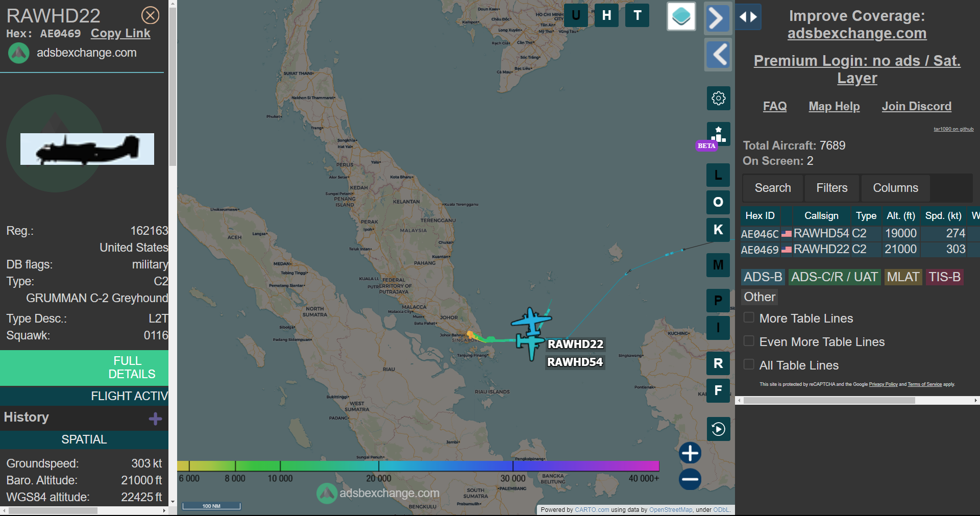Image resolution: width=980 pixels, height=516 pixels.
Task: Toggle the L labels button
Action: pyautogui.click(x=718, y=175)
